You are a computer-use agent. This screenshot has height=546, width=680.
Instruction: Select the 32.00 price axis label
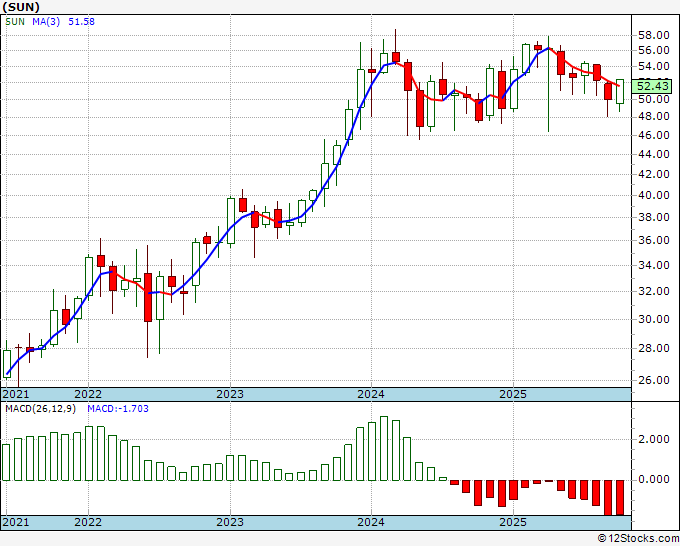tap(654, 291)
